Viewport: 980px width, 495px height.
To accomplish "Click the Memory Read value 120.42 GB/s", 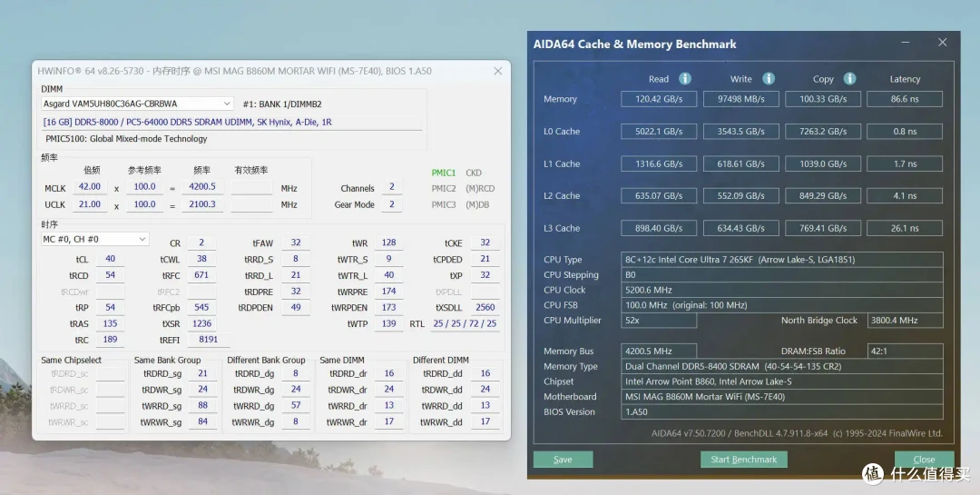I will (x=659, y=99).
